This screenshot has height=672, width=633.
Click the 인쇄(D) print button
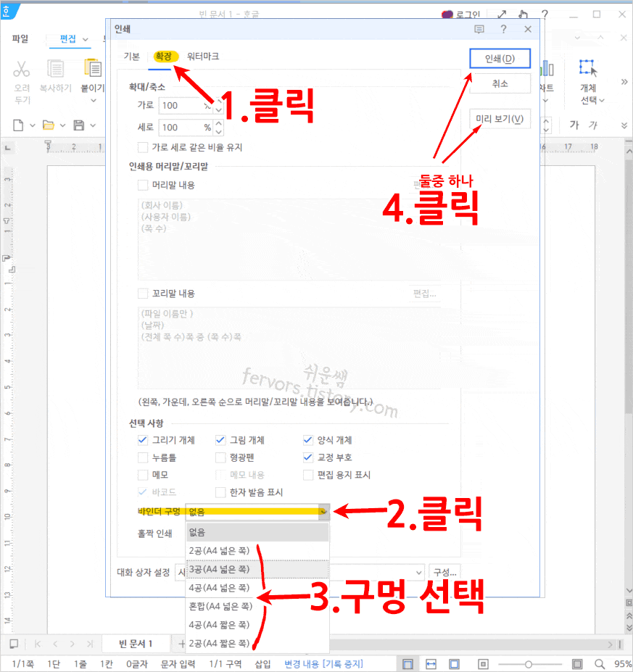(500, 58)
